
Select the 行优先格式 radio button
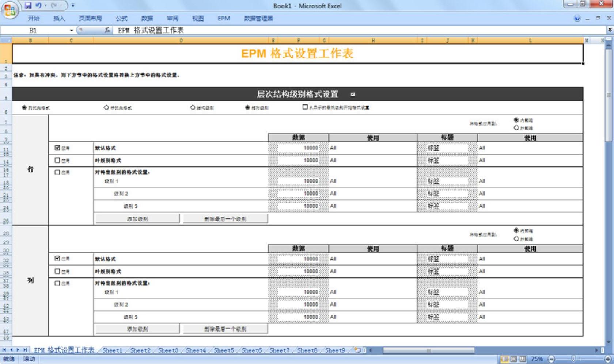(x=106, y=107)
